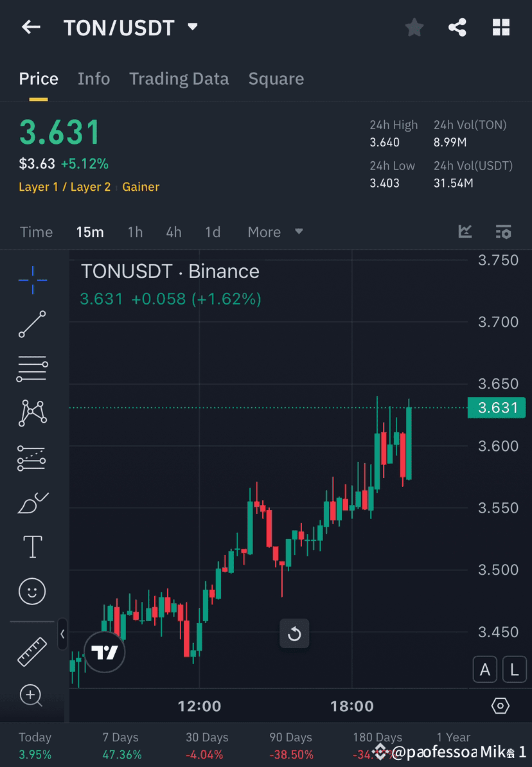
Task: Select the text annotation tool
Action: (x=32, y=547)
